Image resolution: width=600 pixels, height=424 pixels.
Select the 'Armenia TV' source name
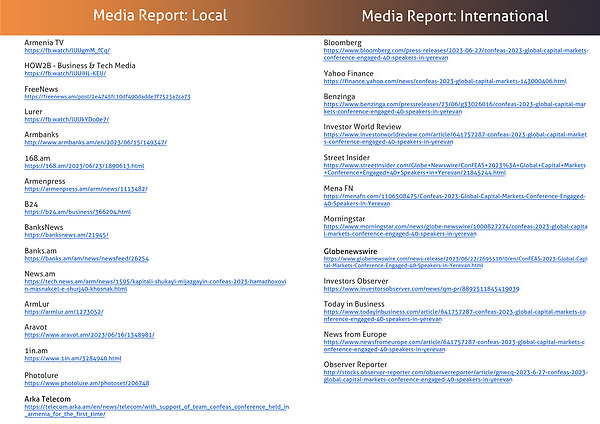(x=44, y=42)
